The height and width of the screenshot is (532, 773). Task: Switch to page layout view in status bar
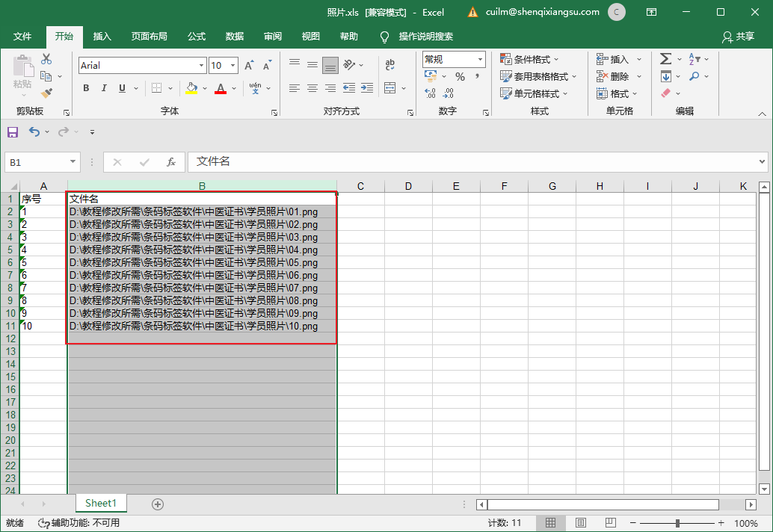tap(580, 523)
